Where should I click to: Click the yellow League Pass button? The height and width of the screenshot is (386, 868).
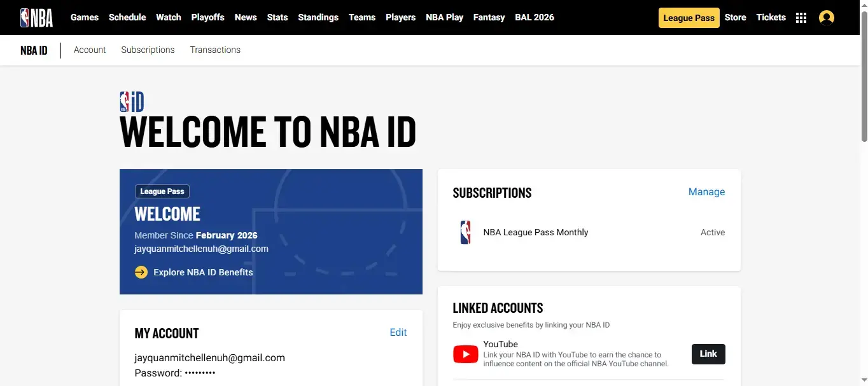tap(689, 18)
